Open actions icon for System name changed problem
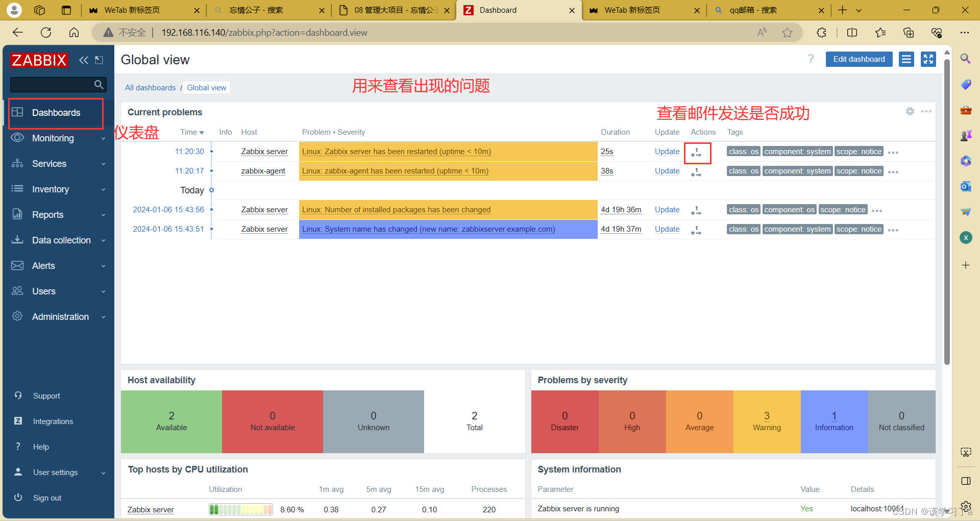 pos(696,230)
